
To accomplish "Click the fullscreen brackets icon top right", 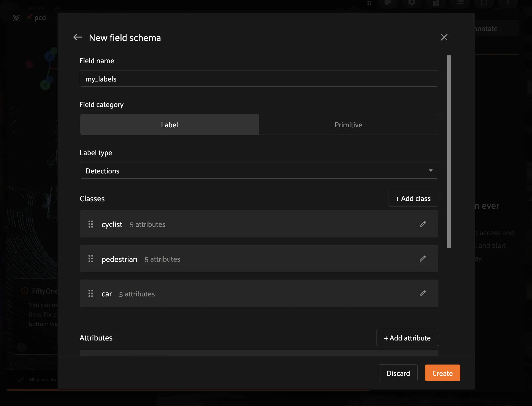I will 484,3.
